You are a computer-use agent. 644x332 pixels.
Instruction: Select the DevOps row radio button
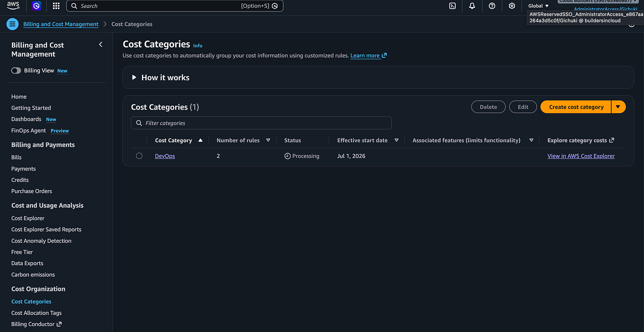point(139,156)
